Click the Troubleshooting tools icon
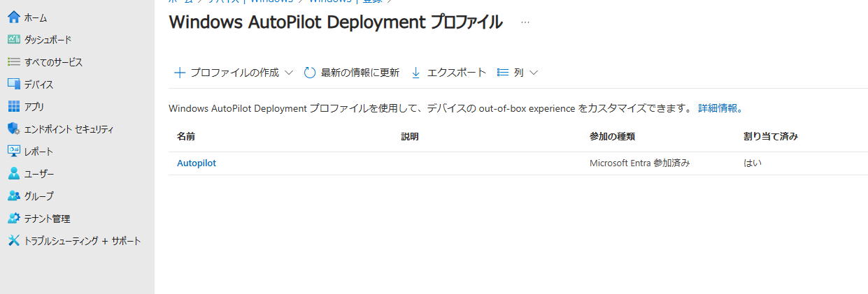This screenshot has height=294, width=868. [x=14, y=240]
